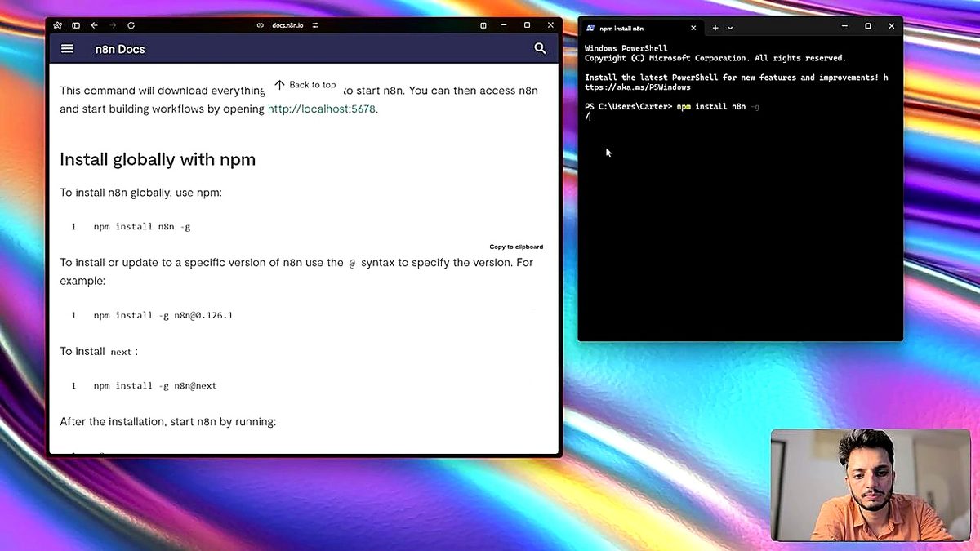Click code line npm install -g n8n@next

(x=155, y=385)
